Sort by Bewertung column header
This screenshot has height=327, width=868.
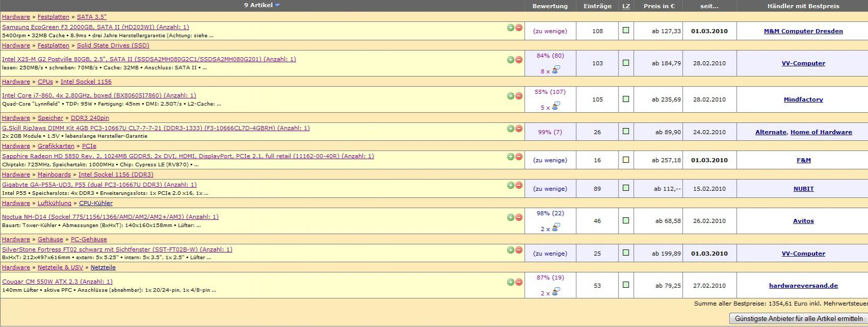[x=550, y=6]
